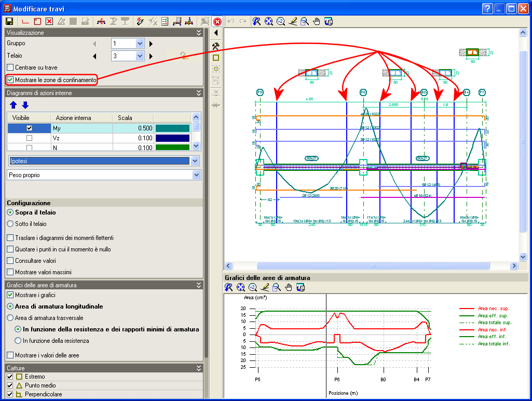Toggle visibility checkbox for the My row
Viewport: 532px width, 401px height.
pos(29,128)
